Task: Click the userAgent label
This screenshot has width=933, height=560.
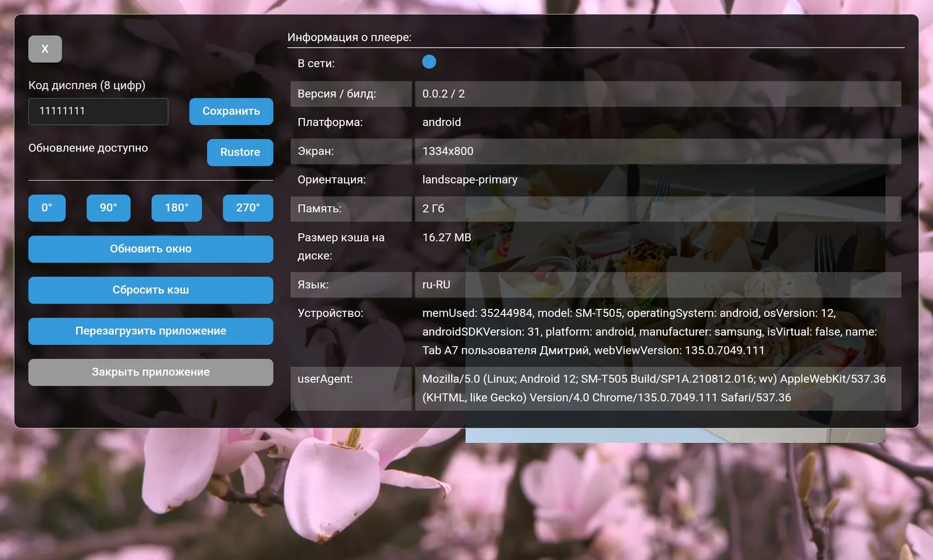Action: (325, 379)
